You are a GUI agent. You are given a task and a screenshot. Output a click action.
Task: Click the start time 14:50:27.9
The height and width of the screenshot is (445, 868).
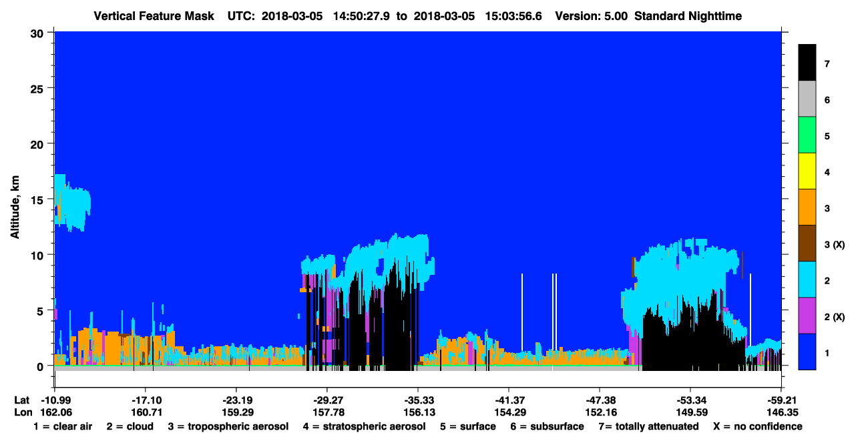(360, 16)
